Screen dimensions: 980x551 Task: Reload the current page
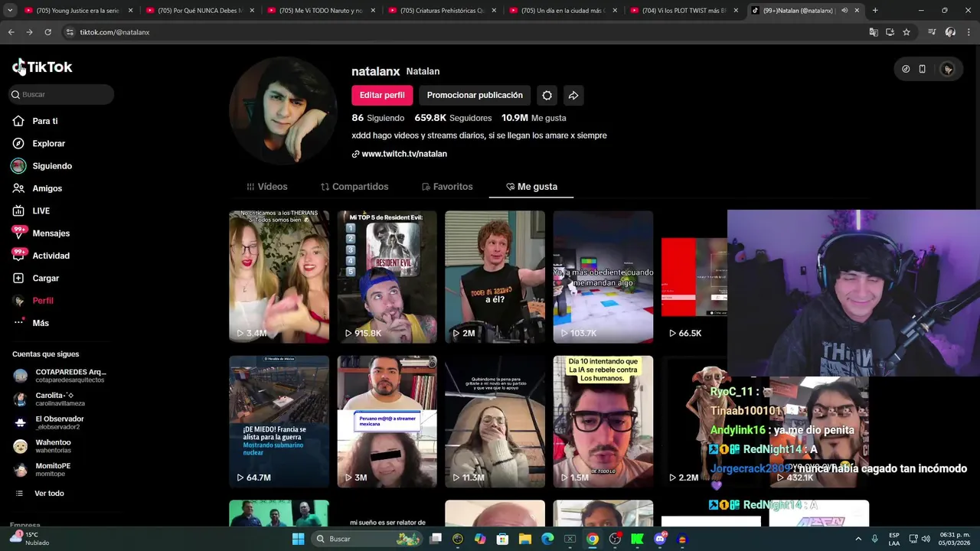pyautogui.click(x=47, y=32)
